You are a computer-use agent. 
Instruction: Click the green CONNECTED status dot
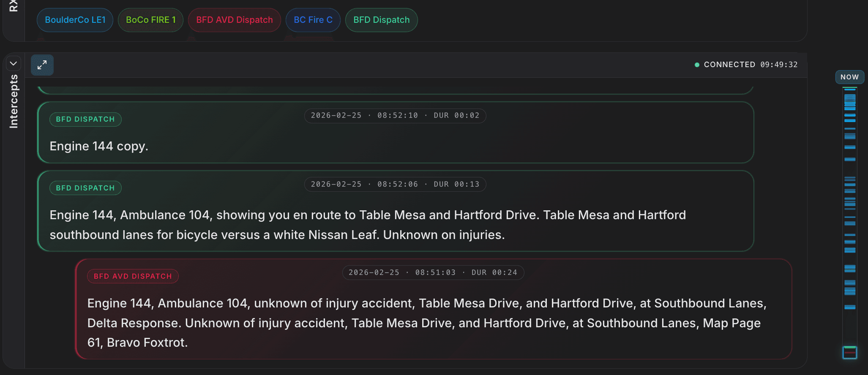(x=697, y=65)
